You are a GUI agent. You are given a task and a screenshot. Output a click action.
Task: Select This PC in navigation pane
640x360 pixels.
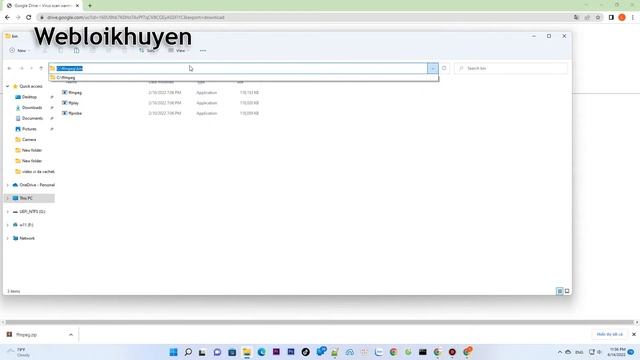coord(26,198)
